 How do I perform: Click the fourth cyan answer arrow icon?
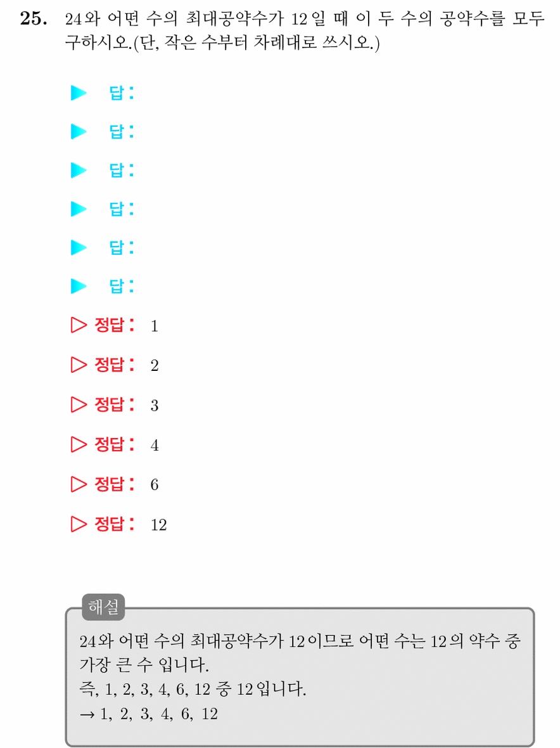pos(79,209)
